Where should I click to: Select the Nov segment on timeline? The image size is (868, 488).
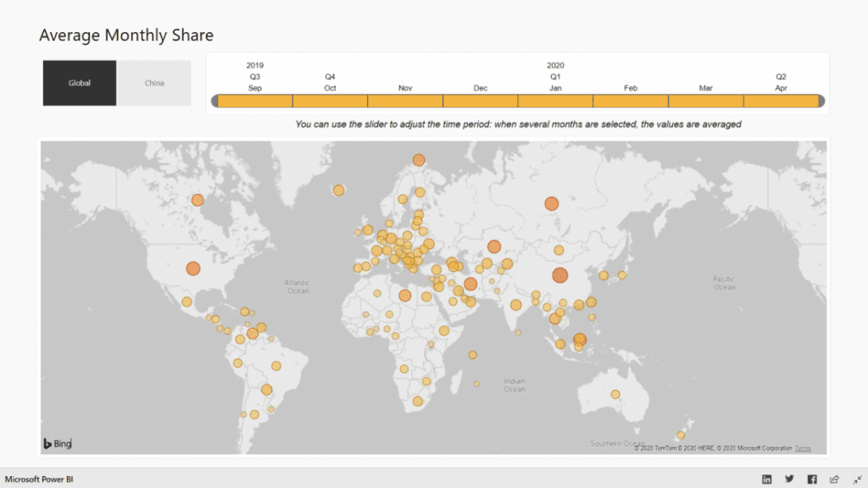(x=405, y=101)
